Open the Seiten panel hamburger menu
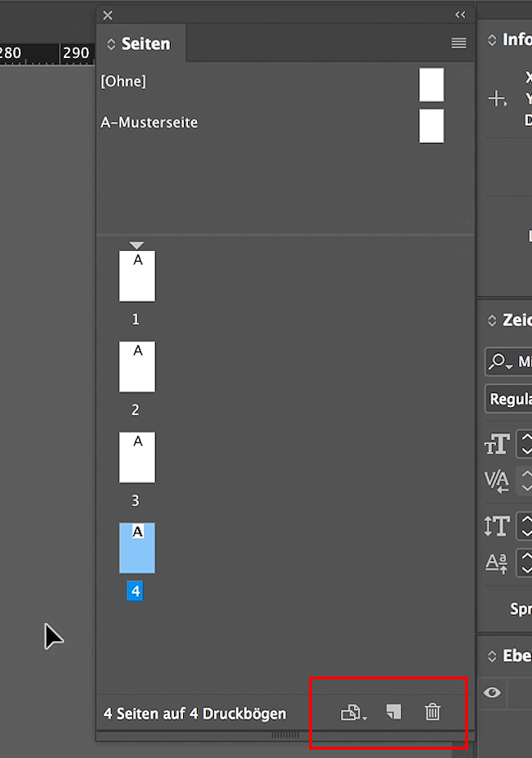Screen dimensions: 532x758 (458, 43)
